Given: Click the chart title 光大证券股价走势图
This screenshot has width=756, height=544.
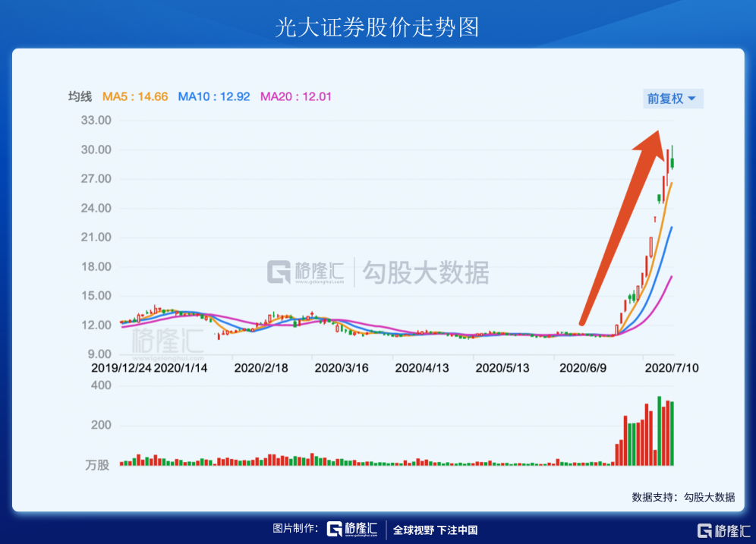Looking at the screenshot, I should tap(377, 27).
